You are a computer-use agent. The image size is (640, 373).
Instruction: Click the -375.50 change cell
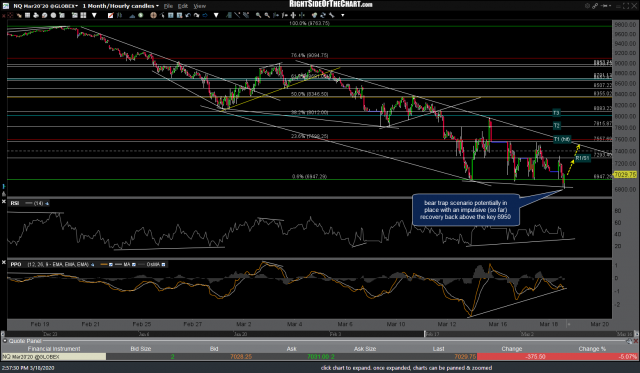[536, 357]
